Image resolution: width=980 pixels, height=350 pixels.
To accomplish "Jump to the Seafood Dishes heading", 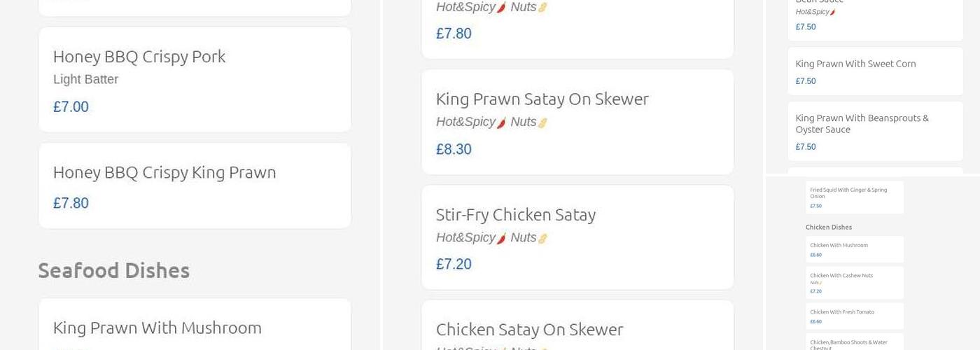I will [x=114, y=270].
